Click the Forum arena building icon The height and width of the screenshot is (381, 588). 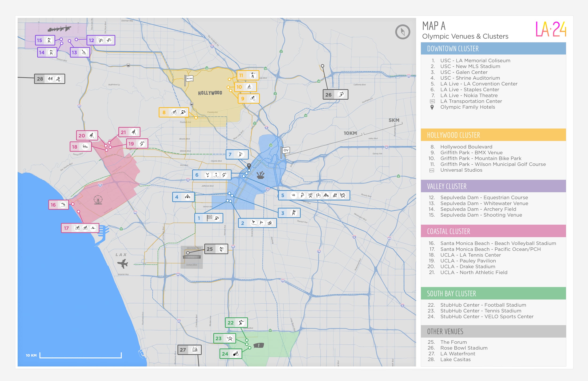192,257
